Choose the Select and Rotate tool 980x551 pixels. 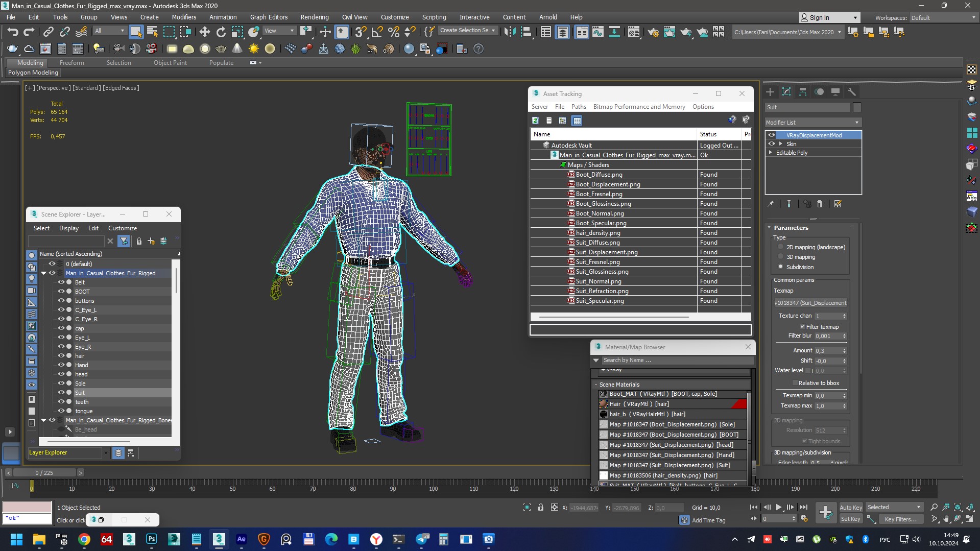pos(221,32)
